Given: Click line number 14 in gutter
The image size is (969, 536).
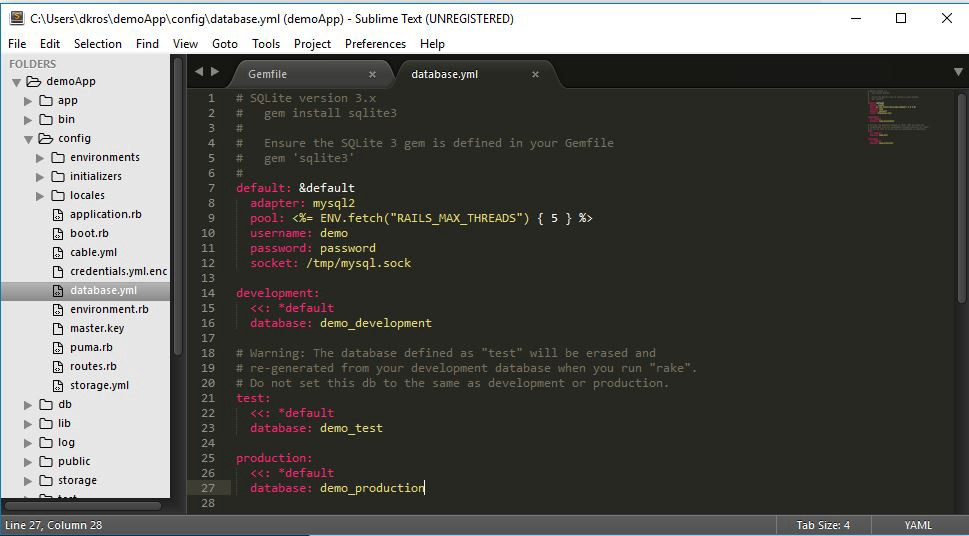Looking at the screenshot, I should click(208, 293).
